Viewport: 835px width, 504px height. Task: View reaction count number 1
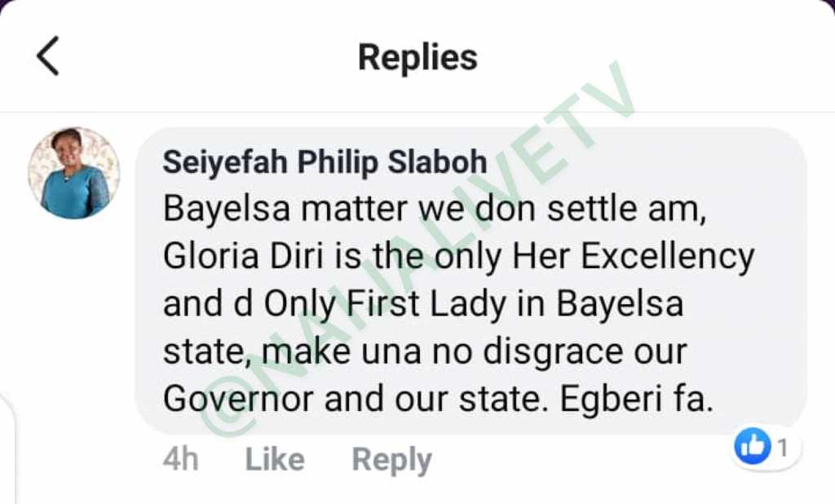[782, 448]
